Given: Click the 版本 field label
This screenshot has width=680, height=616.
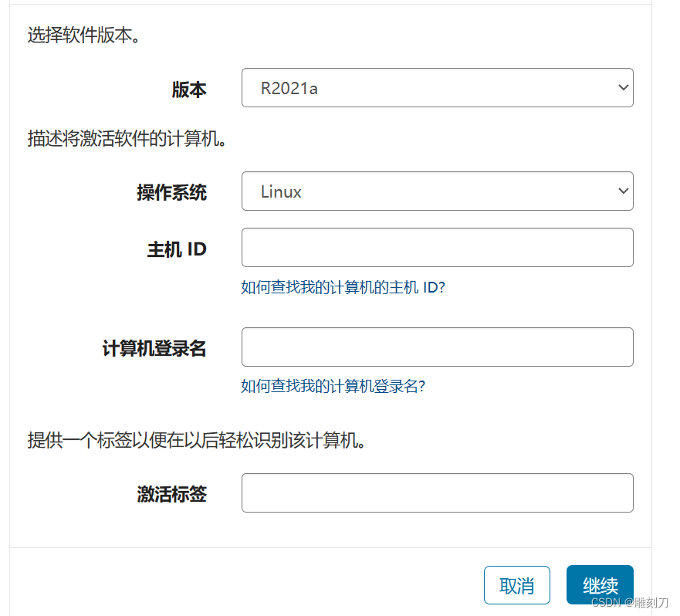Looking at the screenshot, I should [190, 90].
